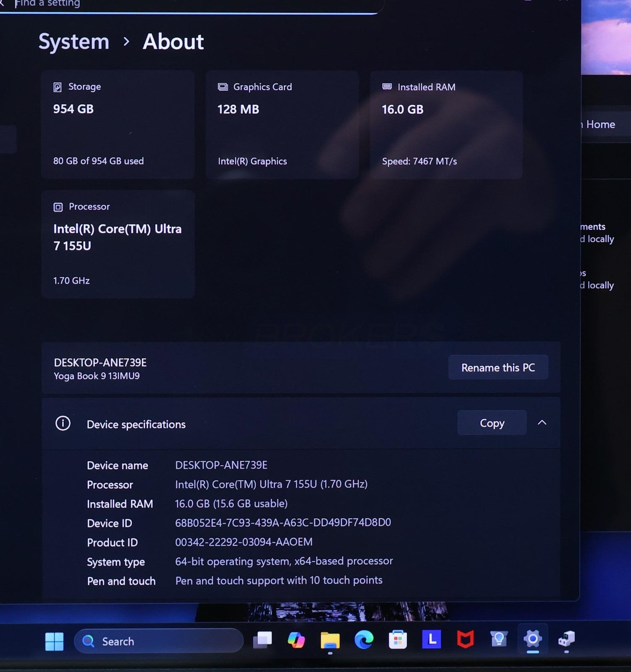Click the Rename this PC button
Screen dimensions: 631x672
tap(498, 367)
